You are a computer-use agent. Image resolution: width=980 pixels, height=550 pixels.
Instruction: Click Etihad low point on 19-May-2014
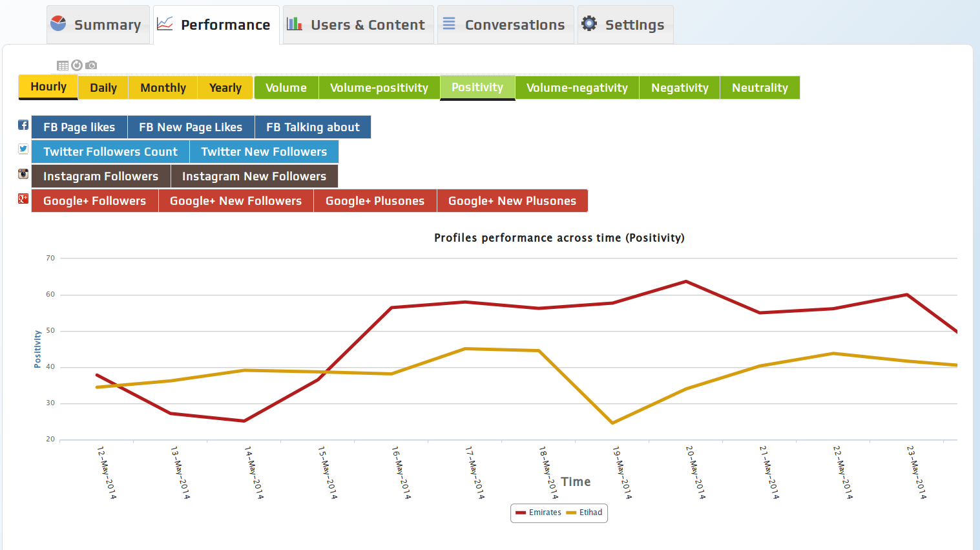tap(612, 423)
